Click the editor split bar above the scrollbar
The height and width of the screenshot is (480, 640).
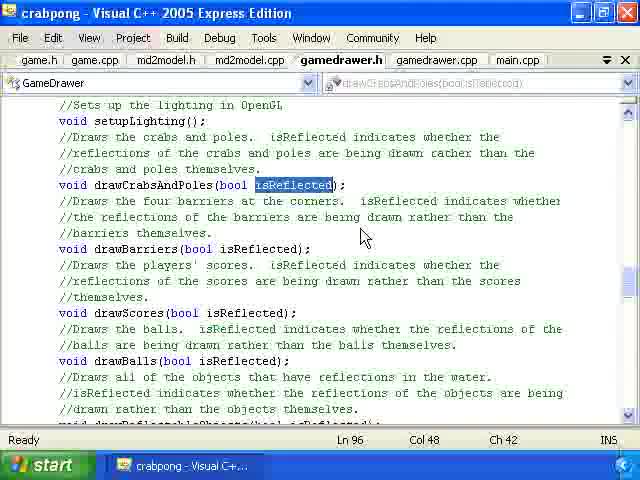point(629,100)
